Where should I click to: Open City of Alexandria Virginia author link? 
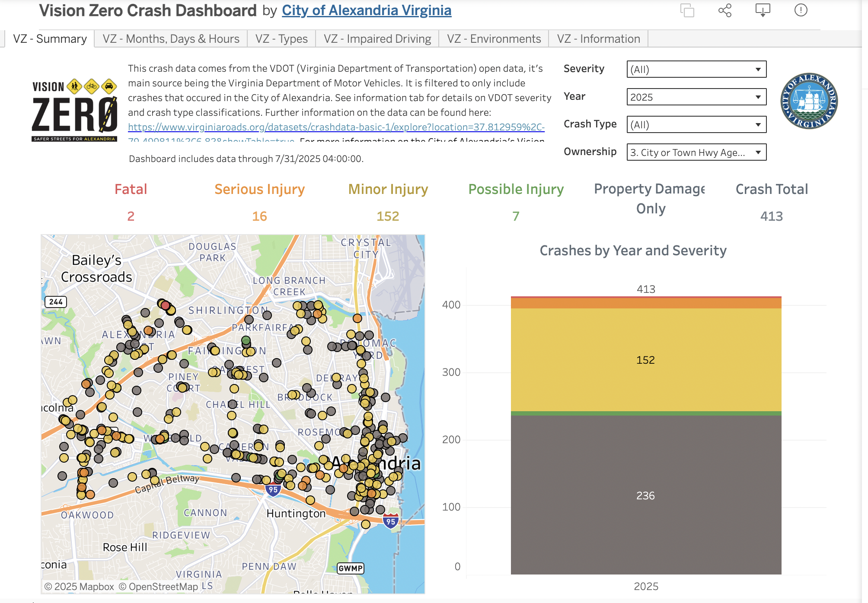[366, 10]
